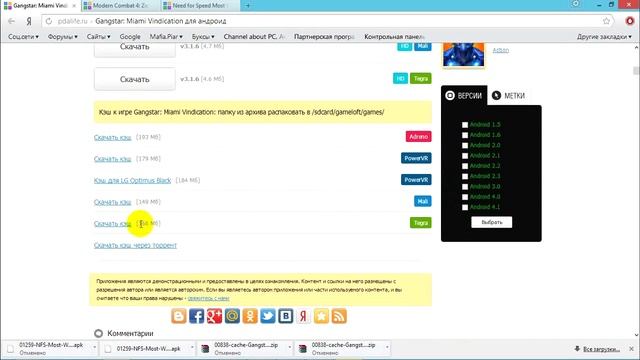Open the RSS feed icon
This screenshot has width=640, height=360.
click(339, 316)
